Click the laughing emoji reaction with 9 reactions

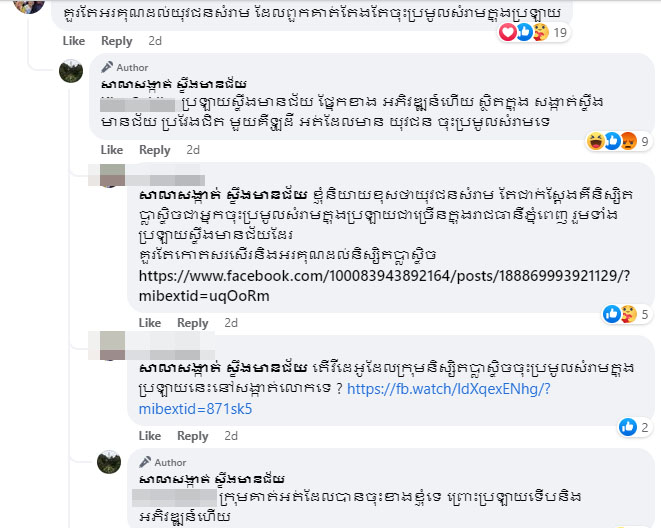pos(596,141)
